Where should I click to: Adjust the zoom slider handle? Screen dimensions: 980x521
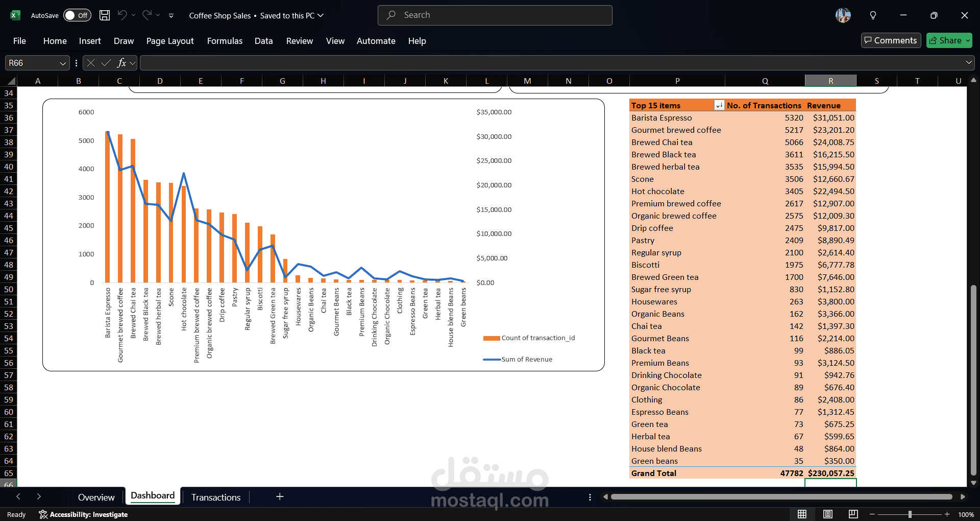tap(910, 514)
